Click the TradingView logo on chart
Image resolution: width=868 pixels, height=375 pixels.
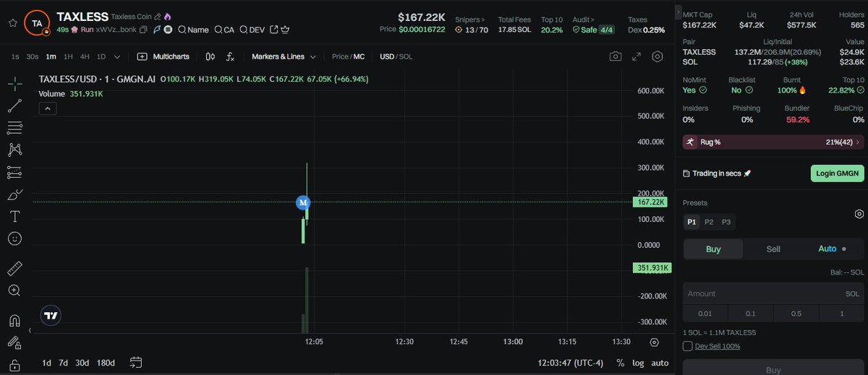(51, 315)
